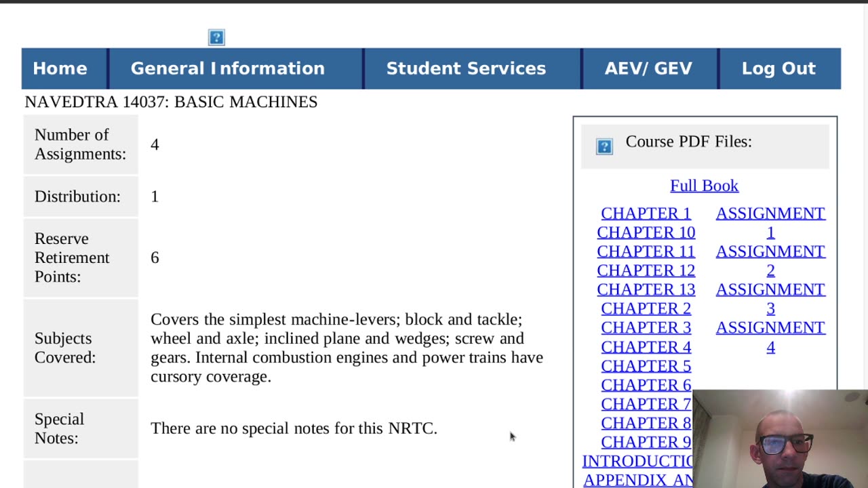Open the CHAPTER 10 PDF link
Viewport: 868px width, 488px height.
click(646, 232)
